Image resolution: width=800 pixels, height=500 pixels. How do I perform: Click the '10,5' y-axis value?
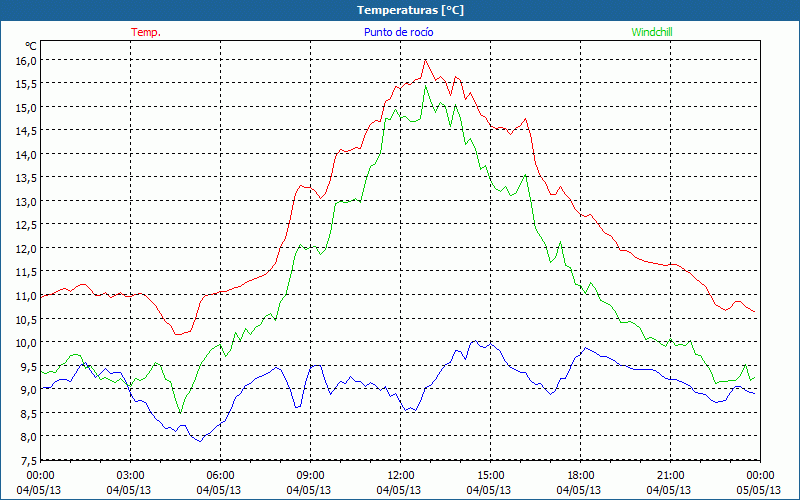pos(26,319)
